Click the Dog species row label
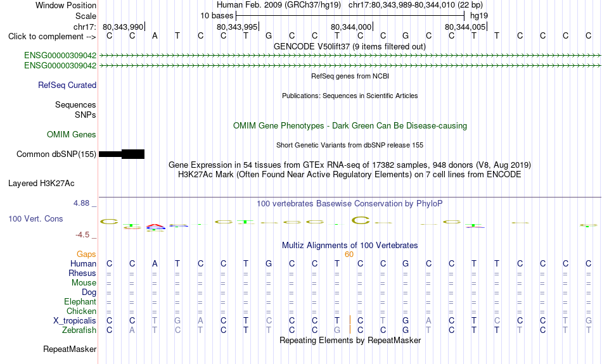Screen dimensions: 602x364 click(89, 292)
